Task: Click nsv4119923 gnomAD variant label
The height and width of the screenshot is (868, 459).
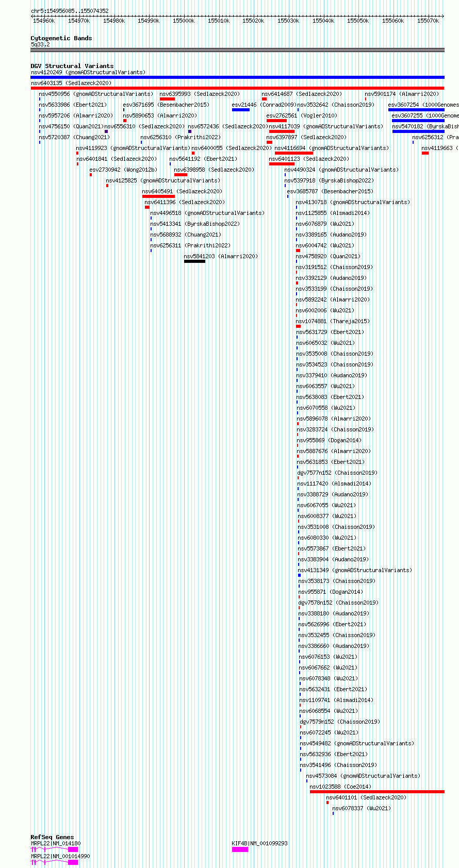Action: [133, 148]
